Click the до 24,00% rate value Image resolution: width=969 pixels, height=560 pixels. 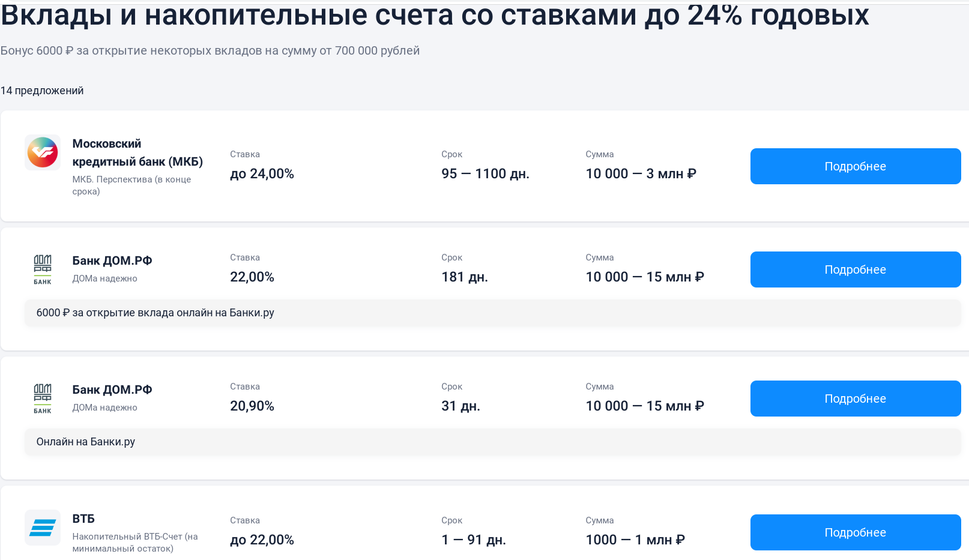point(262,173)
